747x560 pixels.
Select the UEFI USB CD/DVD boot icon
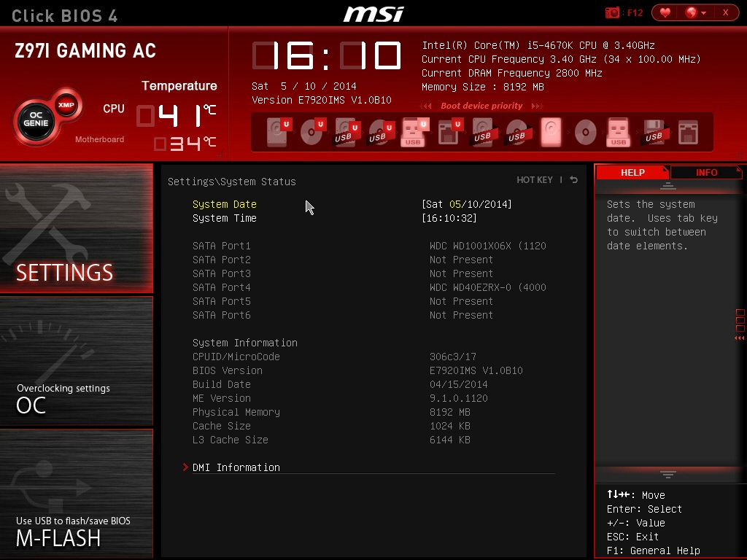point(381,132)
